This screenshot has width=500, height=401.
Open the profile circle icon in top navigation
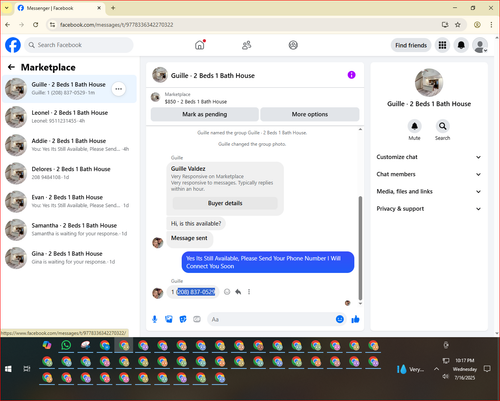(293, 45)
